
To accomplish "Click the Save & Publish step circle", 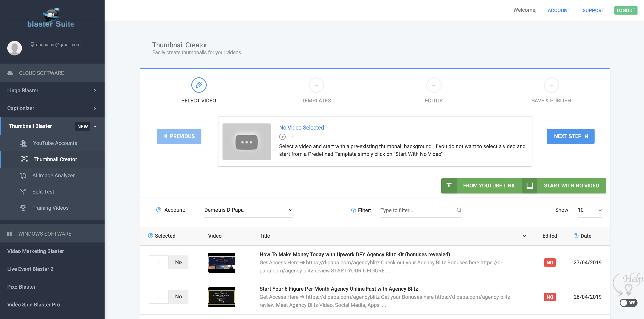I will (x=551, y=85).
